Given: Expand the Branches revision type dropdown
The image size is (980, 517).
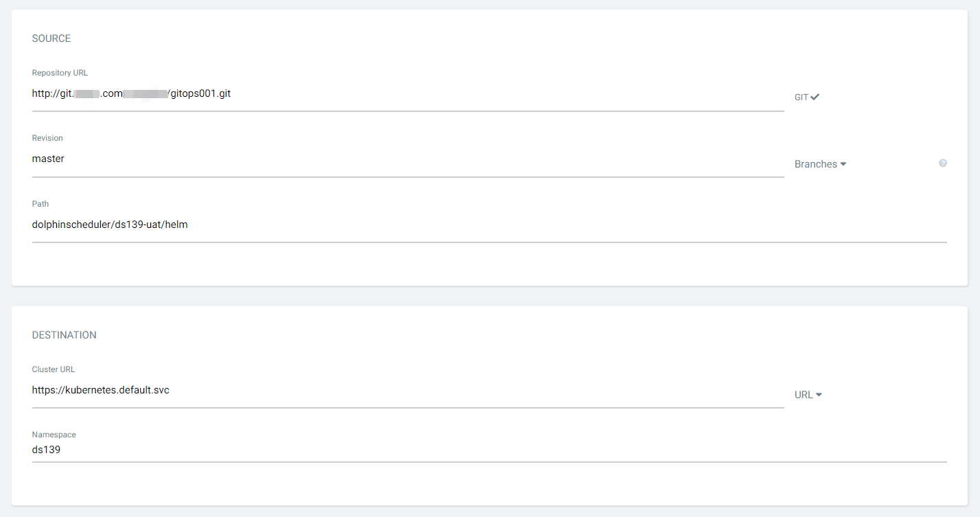Looking at the screenshot, I should [x=816, y=164].
